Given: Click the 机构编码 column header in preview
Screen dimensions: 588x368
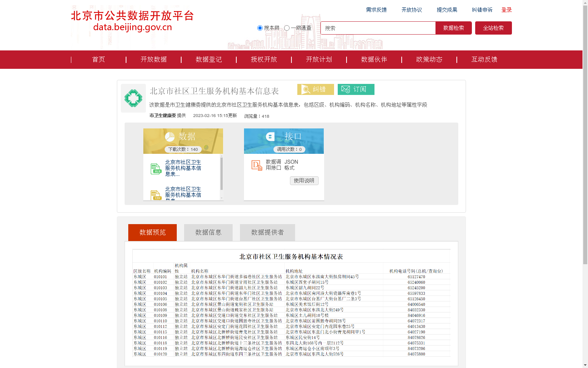Looking at the screenshot, I should 162,271.
